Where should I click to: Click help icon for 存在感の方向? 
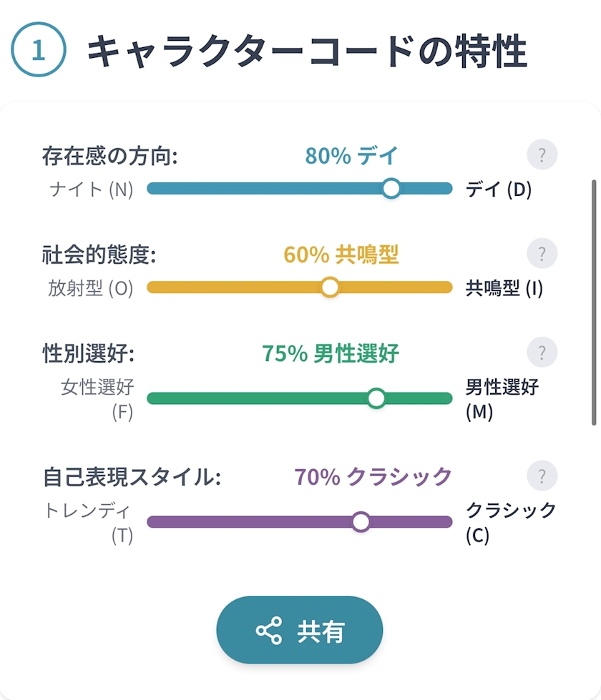(x=542, y=155)
